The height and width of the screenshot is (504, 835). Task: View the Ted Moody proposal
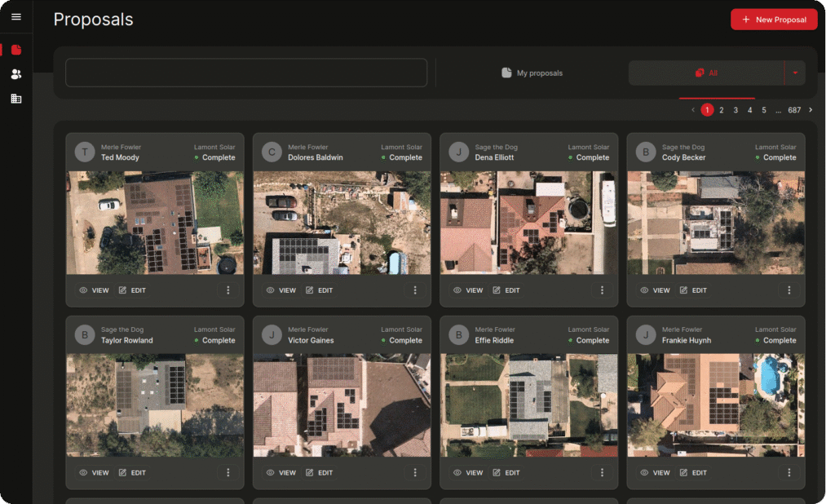click(x=94, y=290)
